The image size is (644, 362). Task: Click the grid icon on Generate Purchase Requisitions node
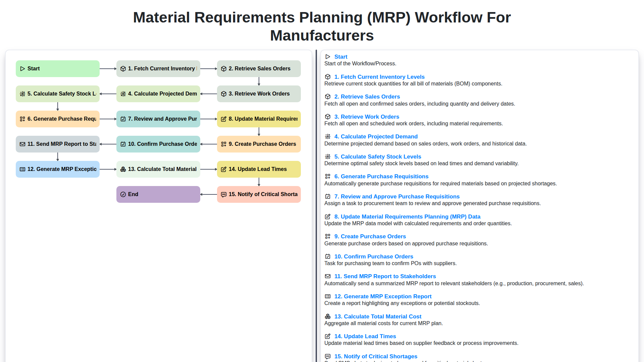tap(22, 119)
